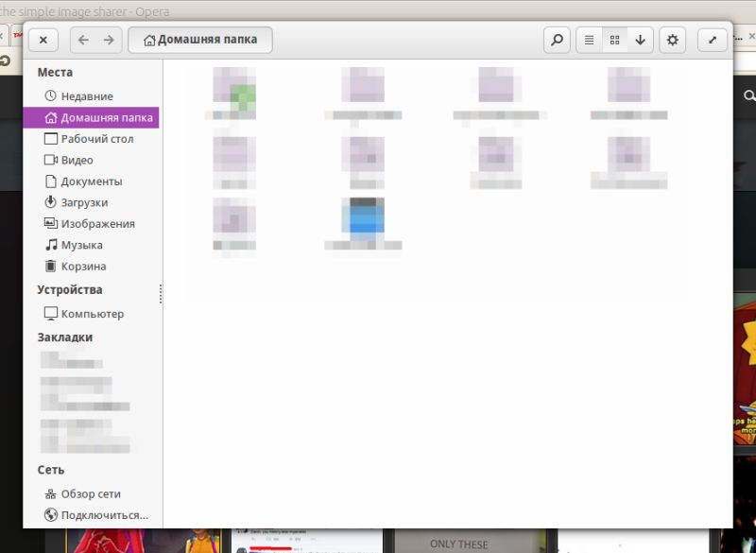Click the home icon on the Домашняя папка breadcrumb

[148, 40]
